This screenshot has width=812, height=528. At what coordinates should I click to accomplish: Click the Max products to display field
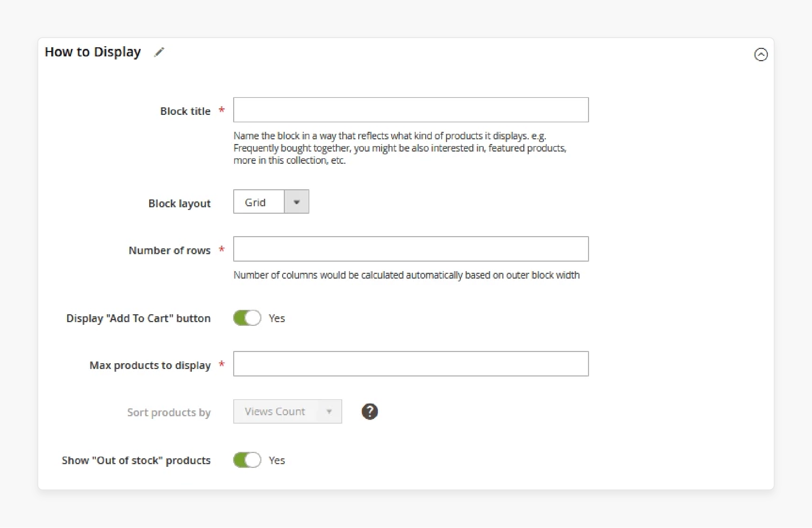(x=411, y=364)
